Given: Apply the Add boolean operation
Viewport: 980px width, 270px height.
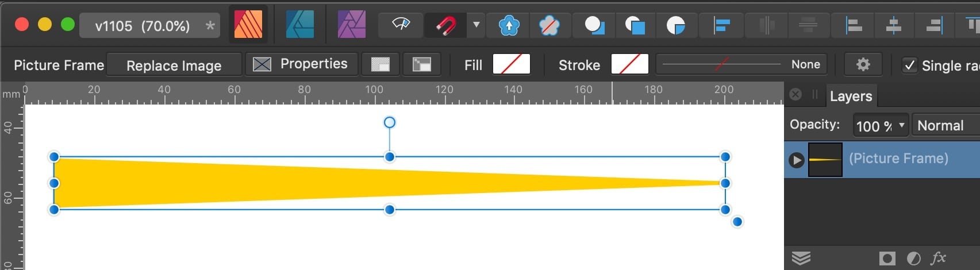Looking at the screenshot, I should click(594, 25).
